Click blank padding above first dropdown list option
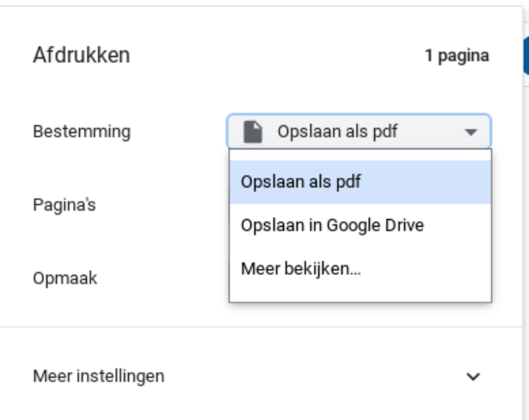529x420 pixels. [x=360, y=155]
